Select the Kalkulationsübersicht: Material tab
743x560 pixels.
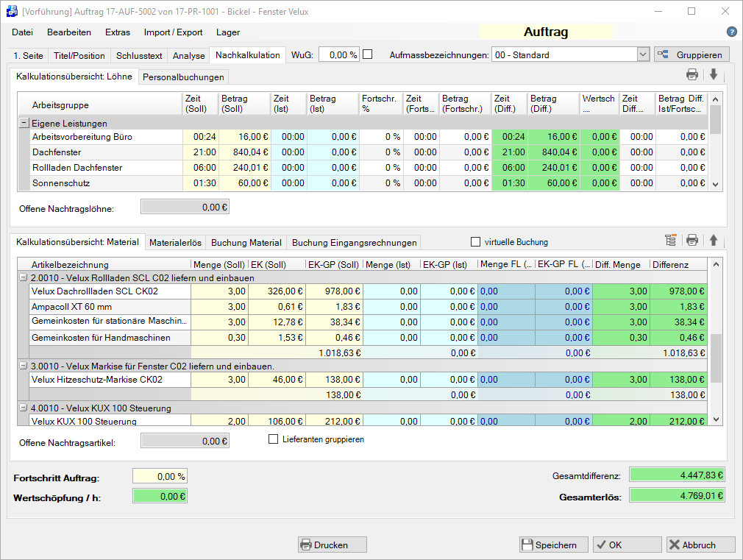(x=78, y=242)
